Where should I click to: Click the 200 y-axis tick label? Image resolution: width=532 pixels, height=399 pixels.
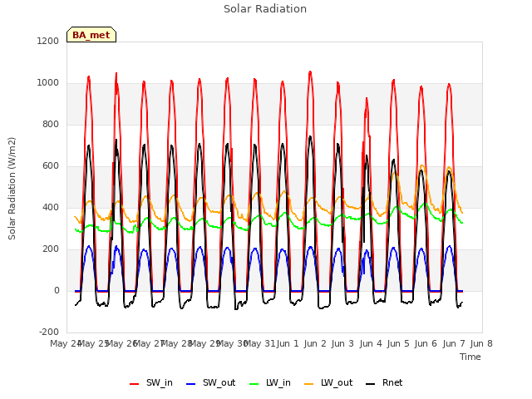[x=51, y=249]
